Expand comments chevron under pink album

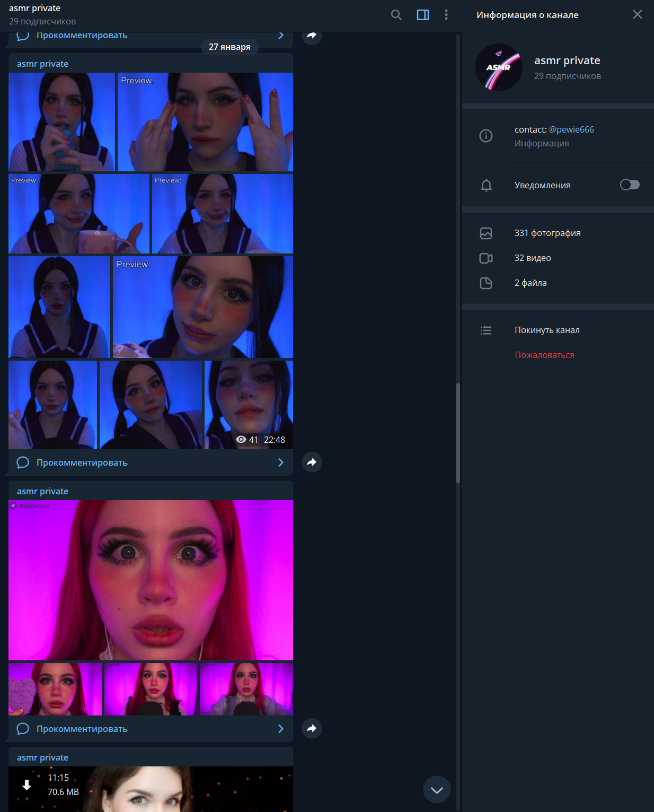[281, 729]
